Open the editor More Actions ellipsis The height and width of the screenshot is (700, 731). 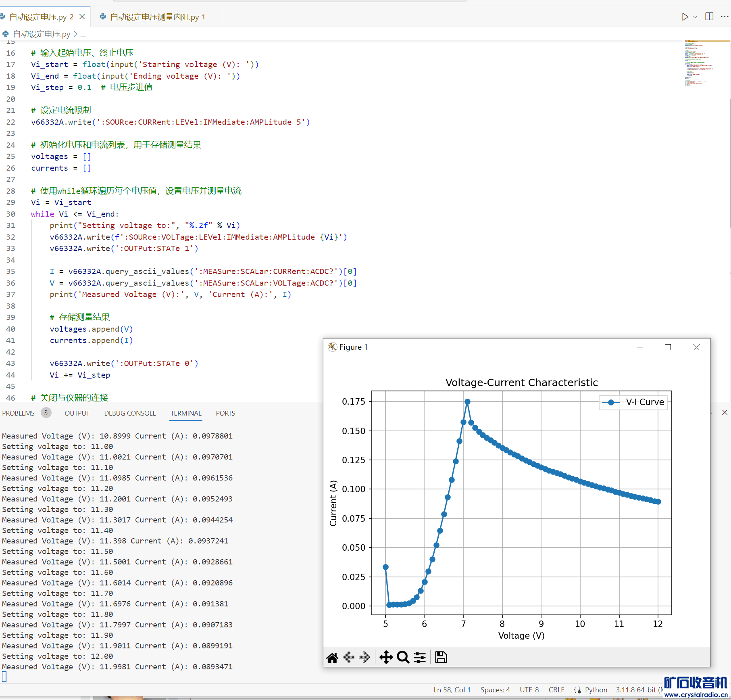pyautogui.click(x=725, y=17)
